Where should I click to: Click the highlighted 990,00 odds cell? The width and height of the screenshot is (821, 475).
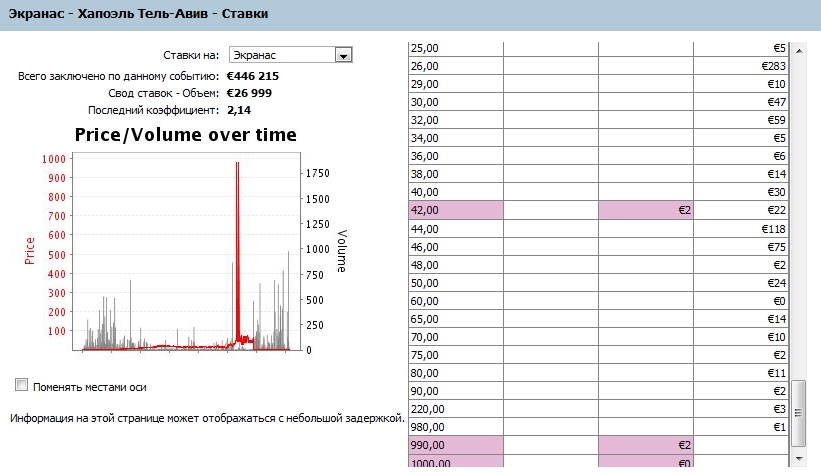456,445
